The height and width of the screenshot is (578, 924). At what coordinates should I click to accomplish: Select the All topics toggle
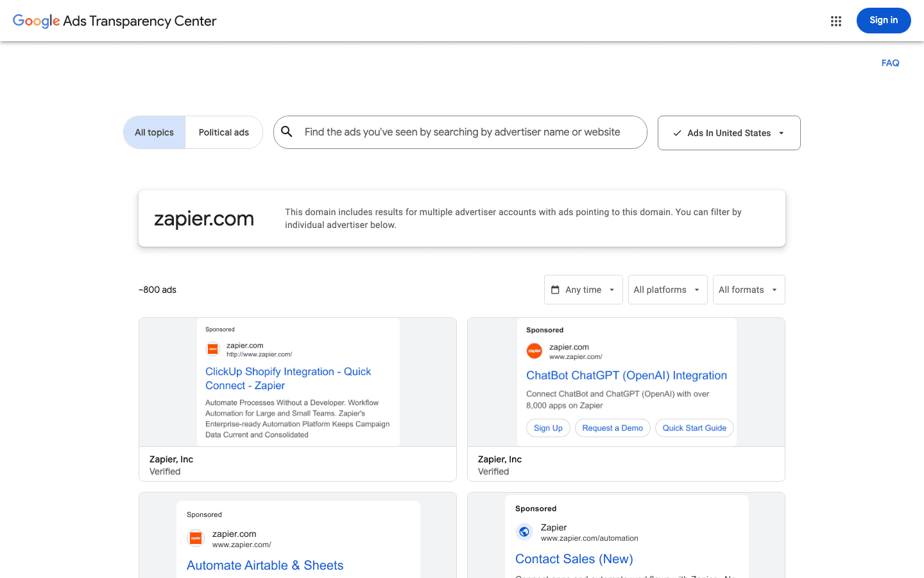155,132
